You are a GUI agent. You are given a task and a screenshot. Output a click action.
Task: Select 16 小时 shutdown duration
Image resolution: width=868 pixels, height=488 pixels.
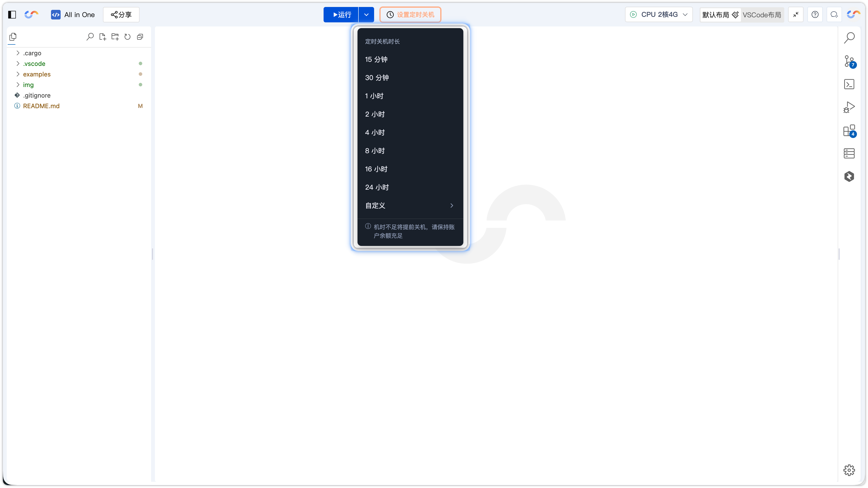click(410, 169)
